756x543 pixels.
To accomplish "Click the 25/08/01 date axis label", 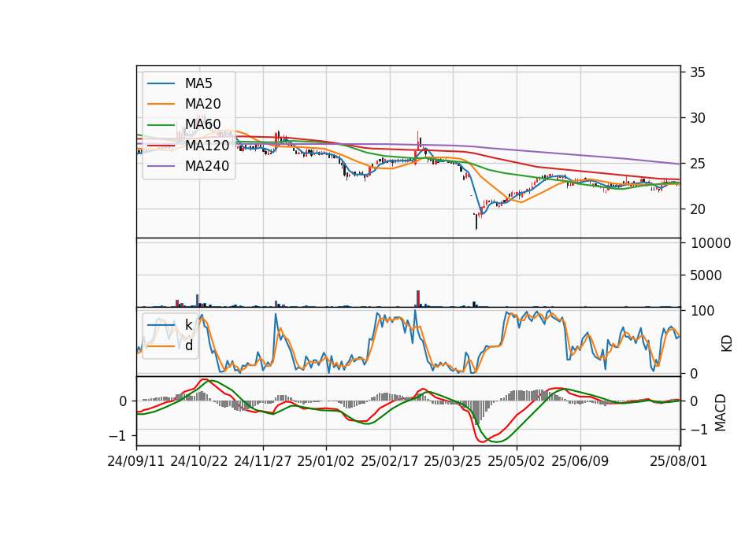I will point(678,461).
